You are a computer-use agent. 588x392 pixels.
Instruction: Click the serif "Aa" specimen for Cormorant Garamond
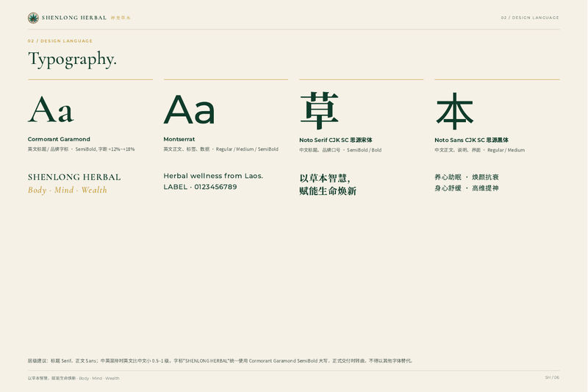[x=51, y=110]
